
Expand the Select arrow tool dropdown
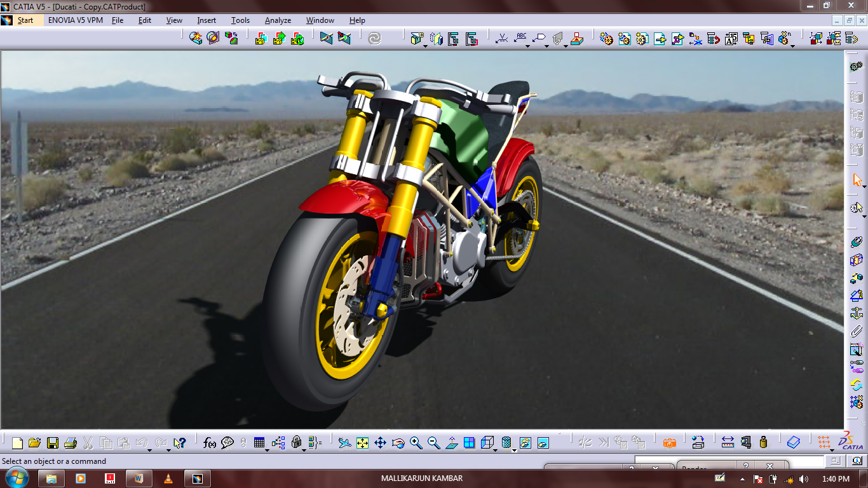(x=864, y=187)
